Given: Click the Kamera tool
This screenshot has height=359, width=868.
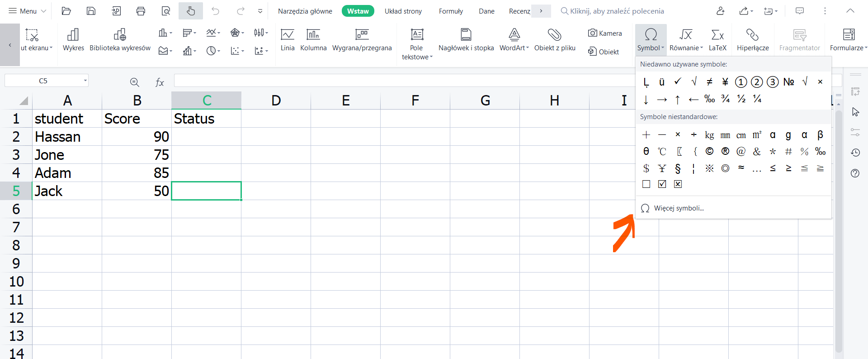Looking at the screenshot, I should pyautogui.click(x=605, y=33).
